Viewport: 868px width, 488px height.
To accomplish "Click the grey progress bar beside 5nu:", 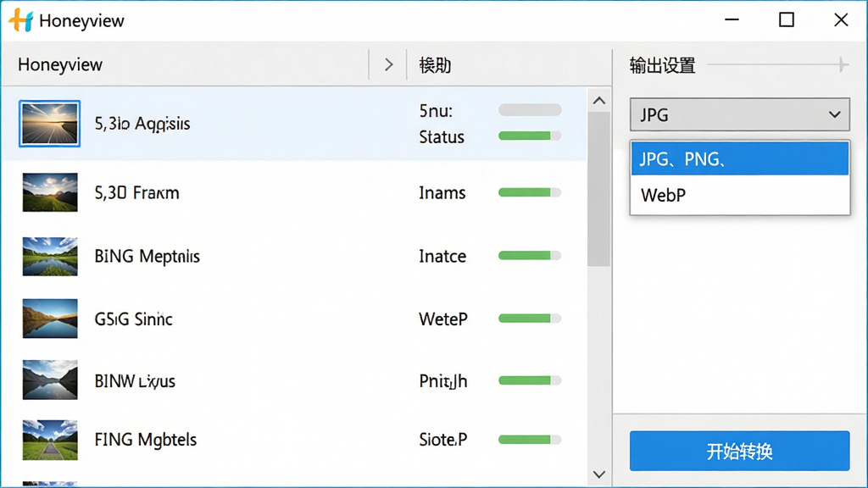I will click(x=530, y=109).
